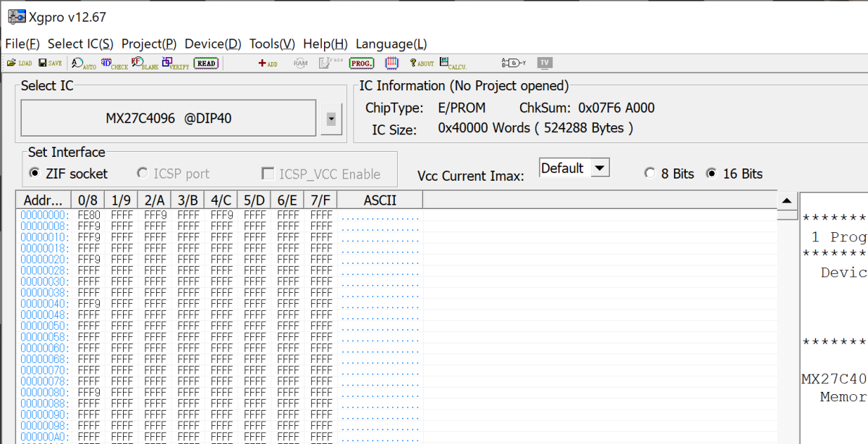Select ZIF socket interface option

[x=68, y=174]
